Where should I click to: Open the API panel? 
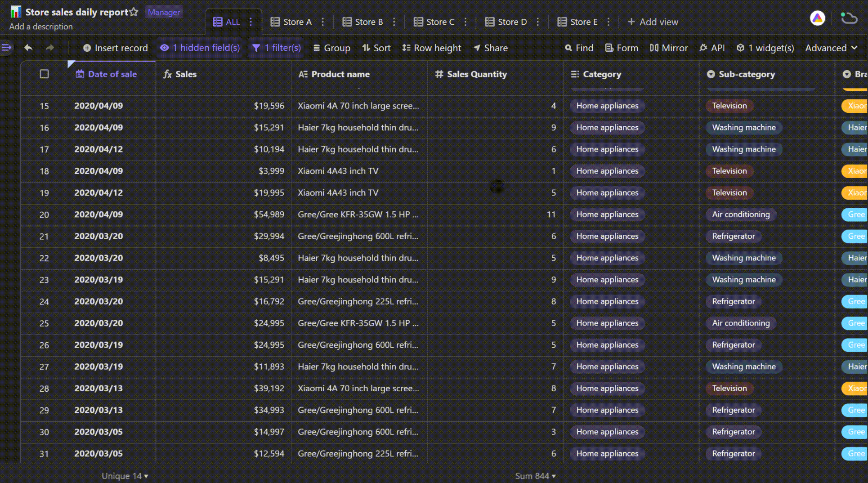point(712,48)
